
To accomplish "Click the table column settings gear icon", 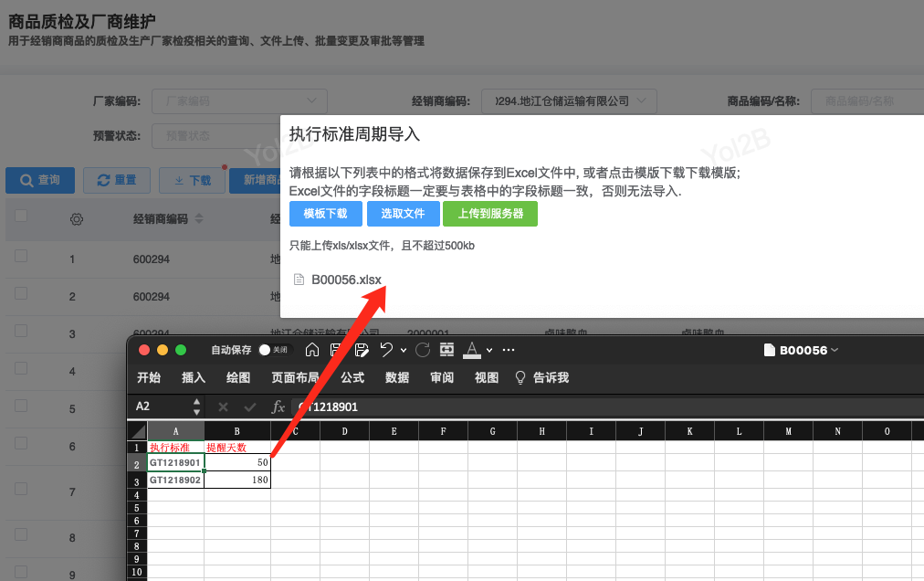I will tap(77, 219).
